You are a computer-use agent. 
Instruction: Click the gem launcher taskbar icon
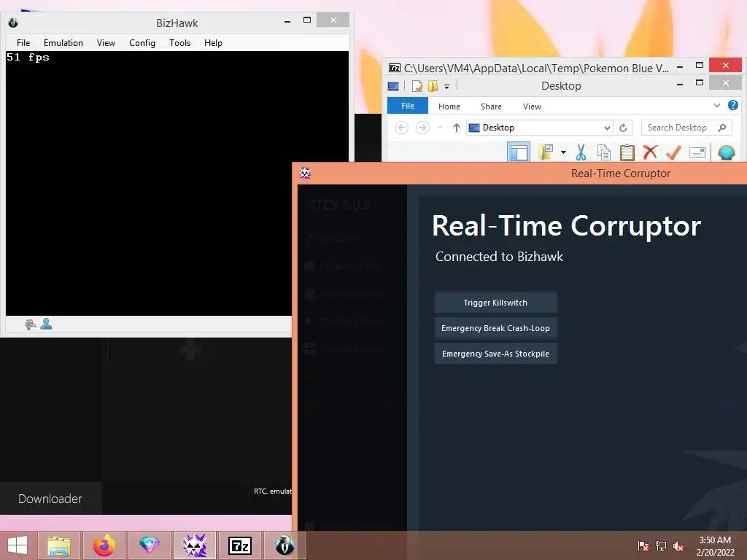pos(149,545)
